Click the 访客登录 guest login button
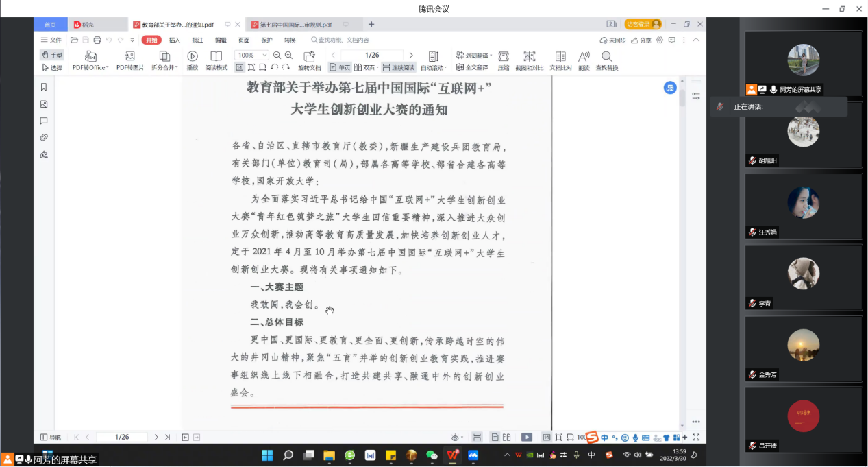 pos(643,24)
